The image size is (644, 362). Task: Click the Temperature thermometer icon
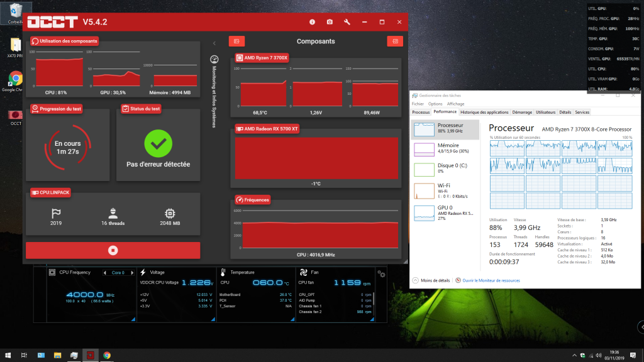coord(223,272)
